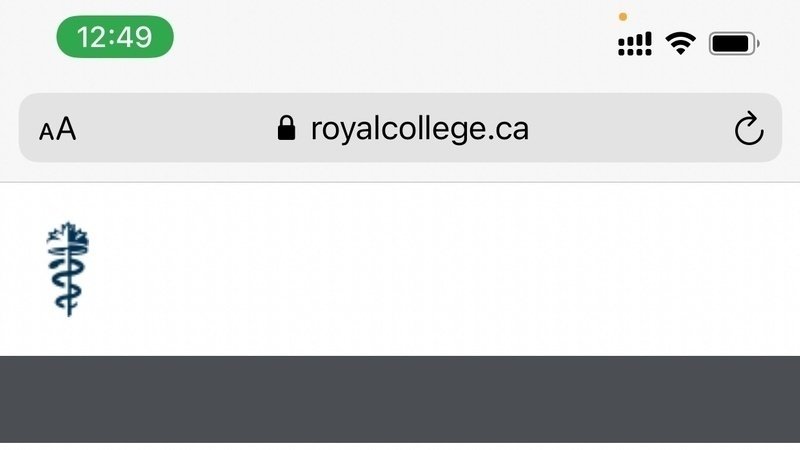Click the snake staff of site logo
This screenshot has width=800, height=450.
coord(68,281)
